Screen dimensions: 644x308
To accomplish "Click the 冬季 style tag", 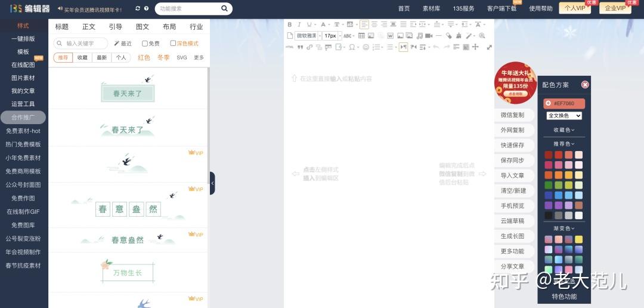I will [163, 57].
